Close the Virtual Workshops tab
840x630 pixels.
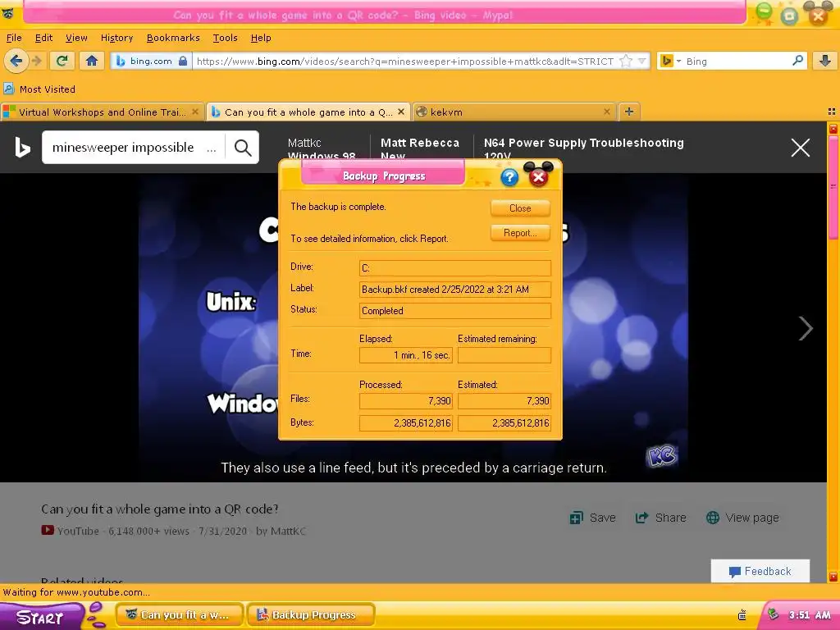pos(195,112)
